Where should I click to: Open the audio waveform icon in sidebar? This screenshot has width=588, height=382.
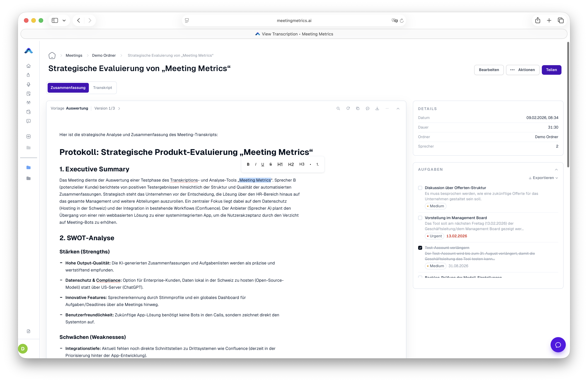point(29,137)
